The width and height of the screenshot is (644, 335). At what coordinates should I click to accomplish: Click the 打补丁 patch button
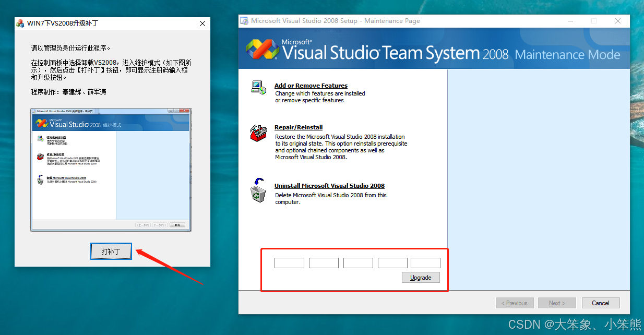[111, 252]
